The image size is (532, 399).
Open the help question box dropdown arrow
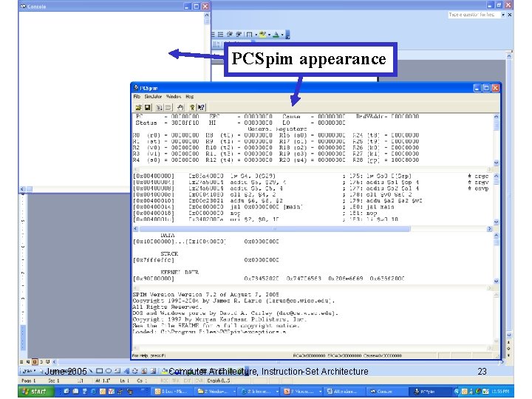[503, 15]
